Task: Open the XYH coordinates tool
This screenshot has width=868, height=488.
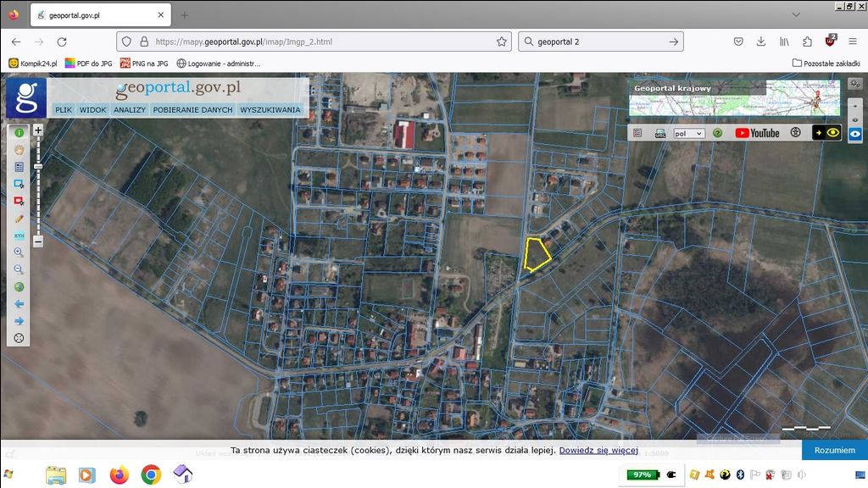Action: click(x=19, y=235)
